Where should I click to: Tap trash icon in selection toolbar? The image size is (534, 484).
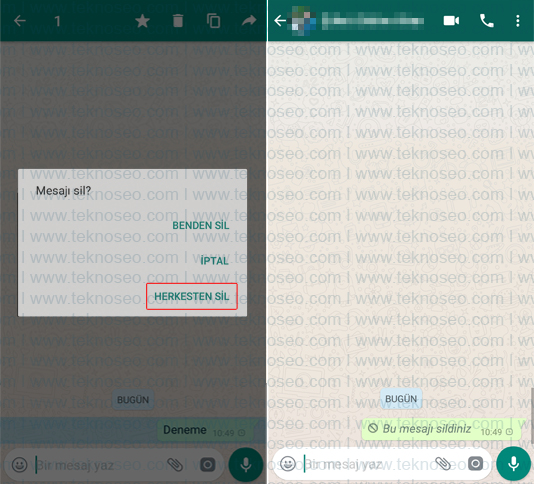(178, 21)
